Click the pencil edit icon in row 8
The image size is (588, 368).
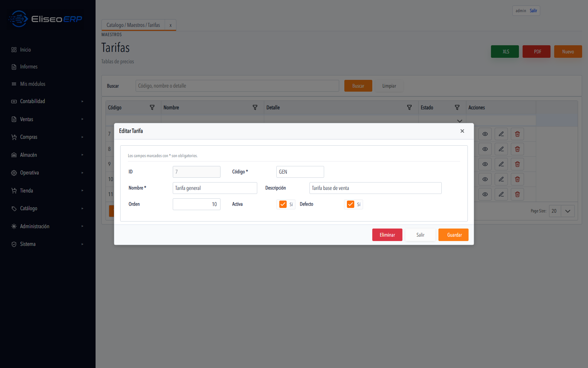coord(501,149)
